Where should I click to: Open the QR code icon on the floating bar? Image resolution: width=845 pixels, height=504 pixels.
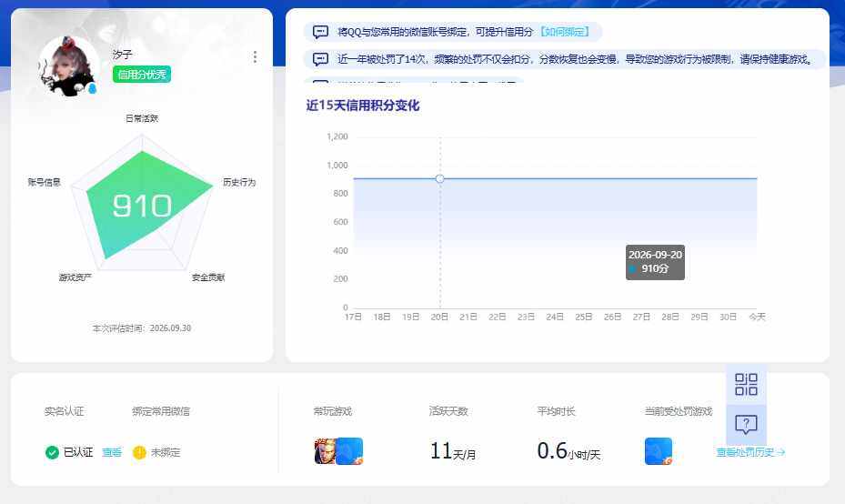(746, 384)
